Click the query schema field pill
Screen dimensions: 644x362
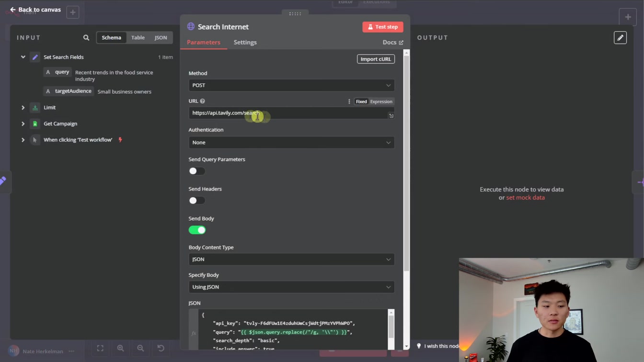(57, 72)
